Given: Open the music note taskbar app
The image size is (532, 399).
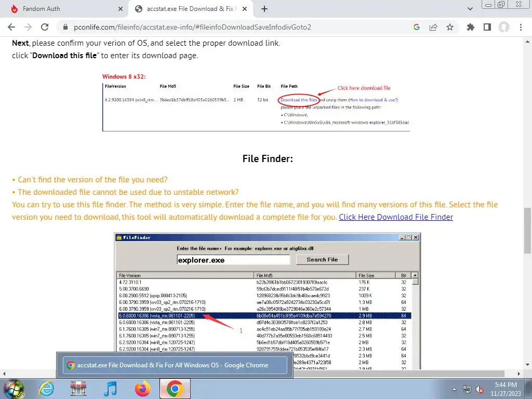Looking at the screenshot, I should coord(110,389).
